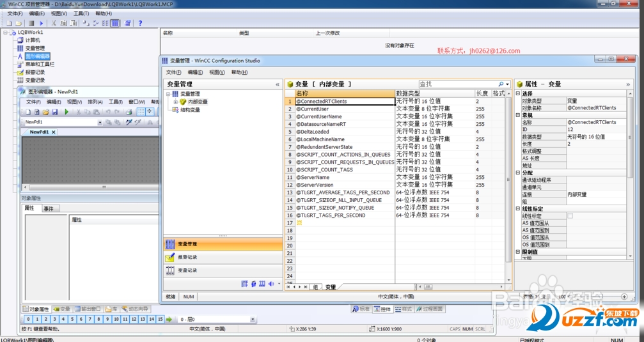Collapse the 常规 property group

pos(518,115)
